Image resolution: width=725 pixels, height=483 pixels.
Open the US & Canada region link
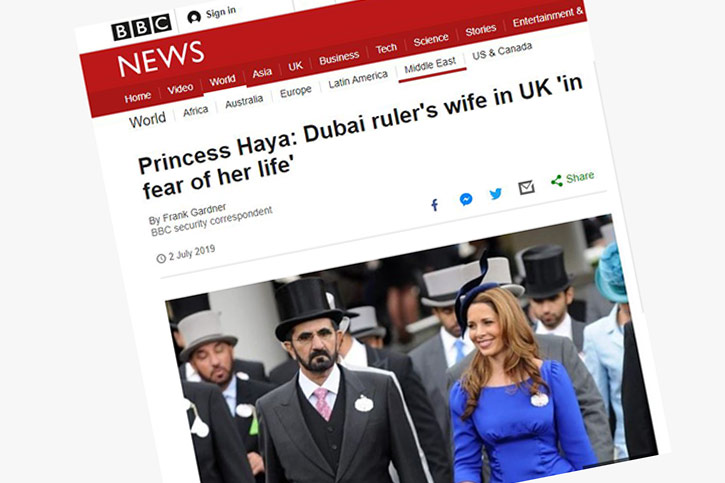point(502,51)
